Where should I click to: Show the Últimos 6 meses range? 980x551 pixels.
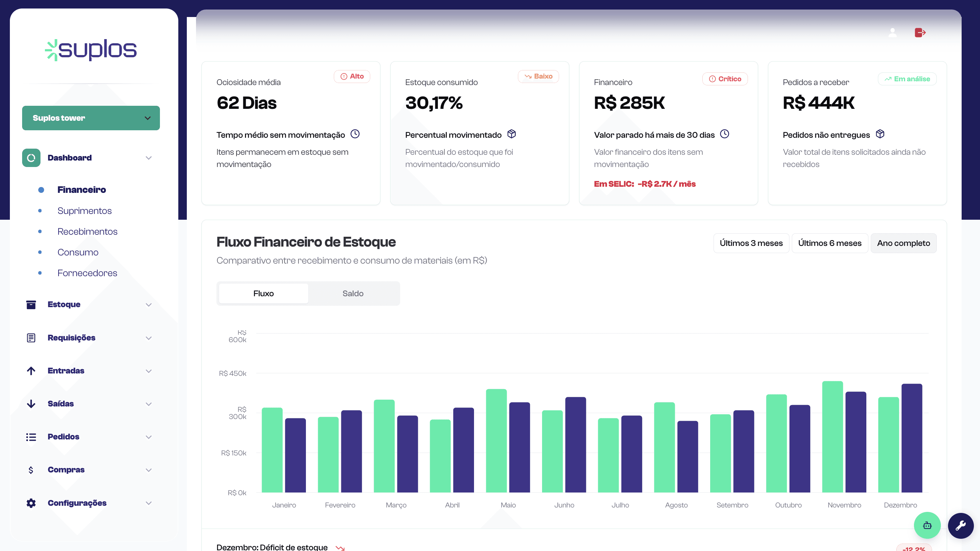click(829, 243)
